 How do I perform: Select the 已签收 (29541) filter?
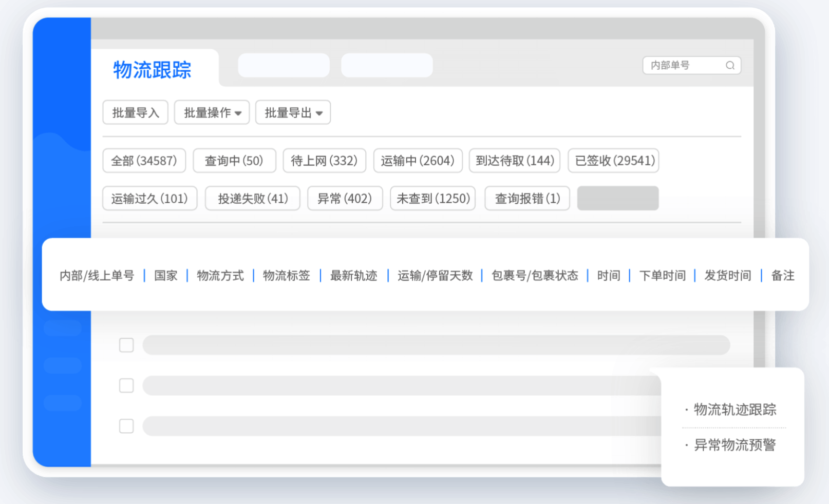pos(613,161)
